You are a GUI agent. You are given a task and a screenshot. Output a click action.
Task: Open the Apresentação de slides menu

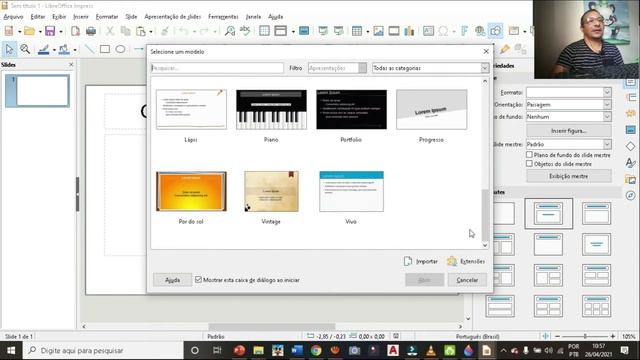pos(173,17)
